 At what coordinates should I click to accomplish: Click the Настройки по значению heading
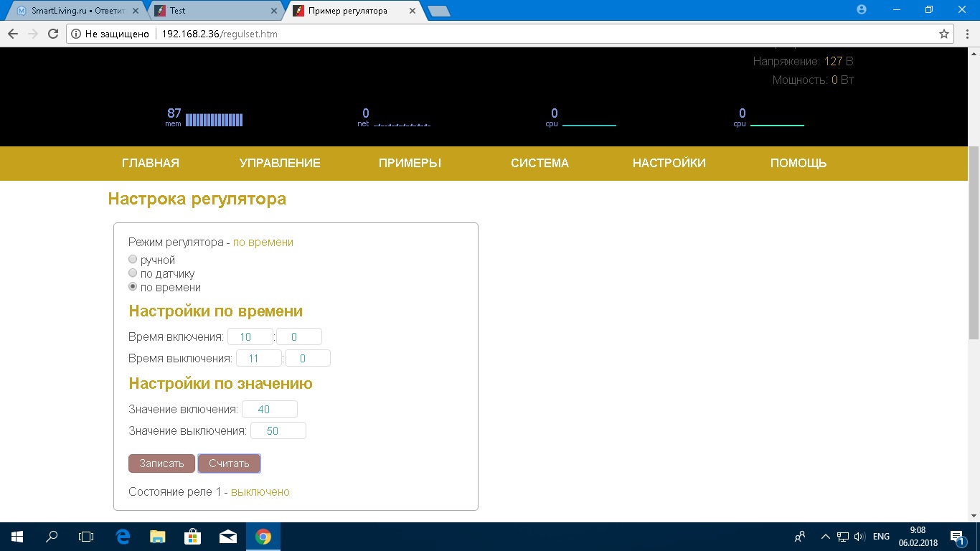pyautogui.click(x=220, y=384)
